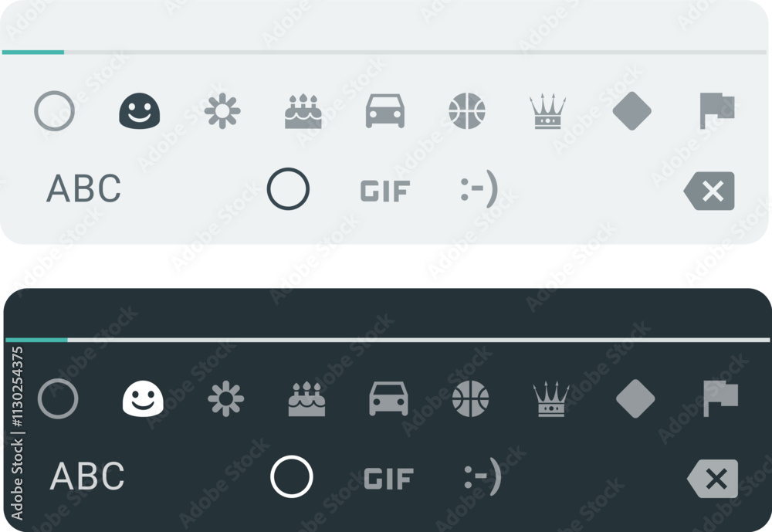Open the flower nature category in light keyboard
The image size is (772, 532).
point(222,111)
